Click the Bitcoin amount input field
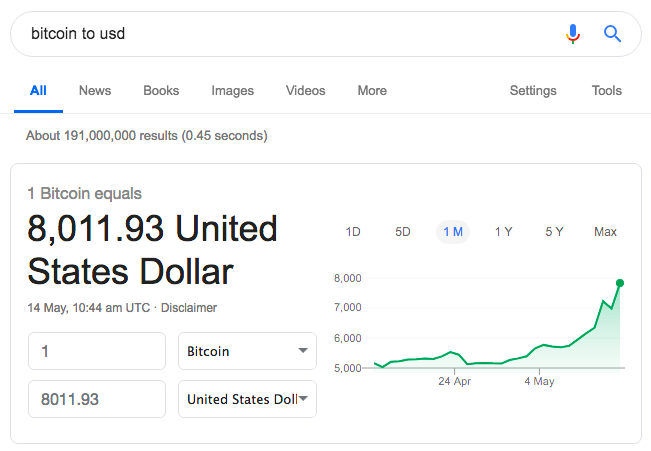Image resolution: width=651 pixels, height=451 pixels. [x=97, y=351]
